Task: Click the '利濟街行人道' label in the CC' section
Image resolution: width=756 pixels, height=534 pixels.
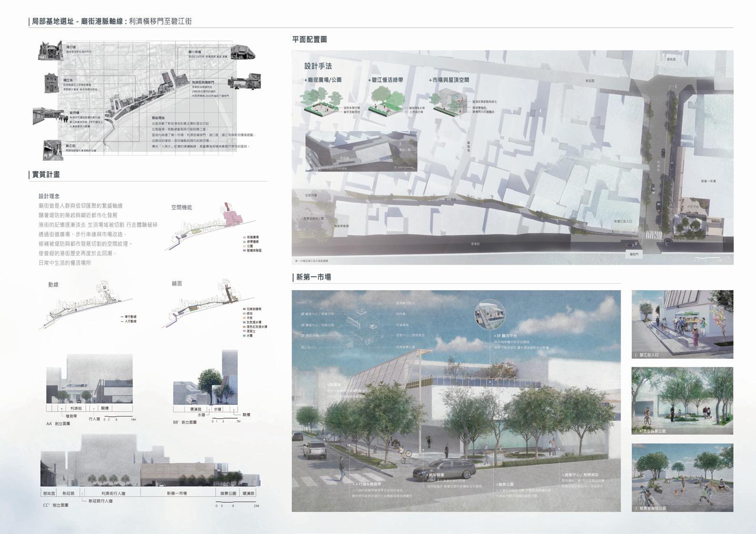Action: point(113,494)
